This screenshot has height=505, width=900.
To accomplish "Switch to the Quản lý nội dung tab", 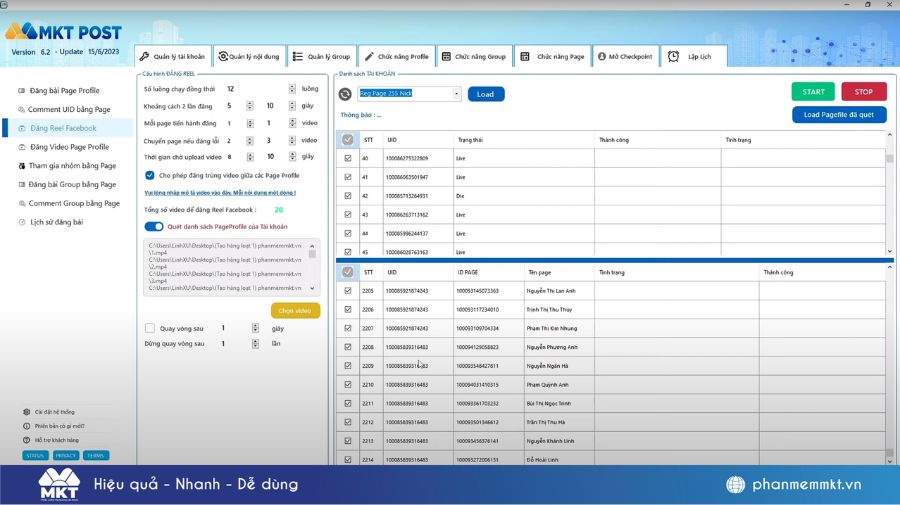I will point(249,57).
